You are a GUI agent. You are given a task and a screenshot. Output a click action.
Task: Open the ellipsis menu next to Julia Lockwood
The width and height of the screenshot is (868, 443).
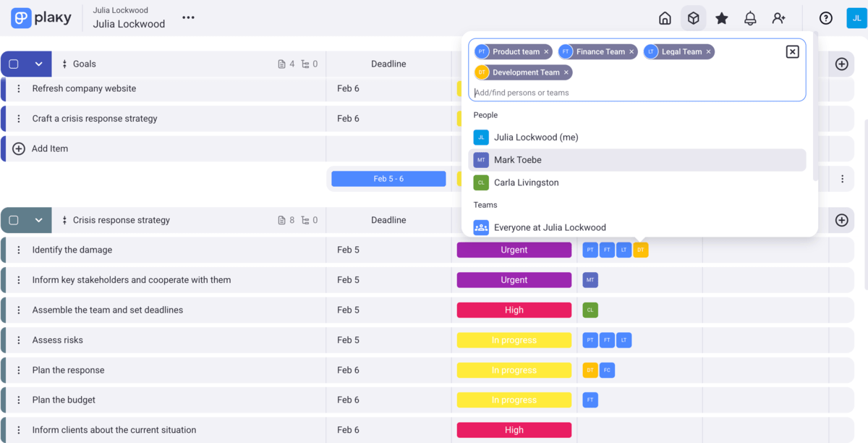(188, 17)
